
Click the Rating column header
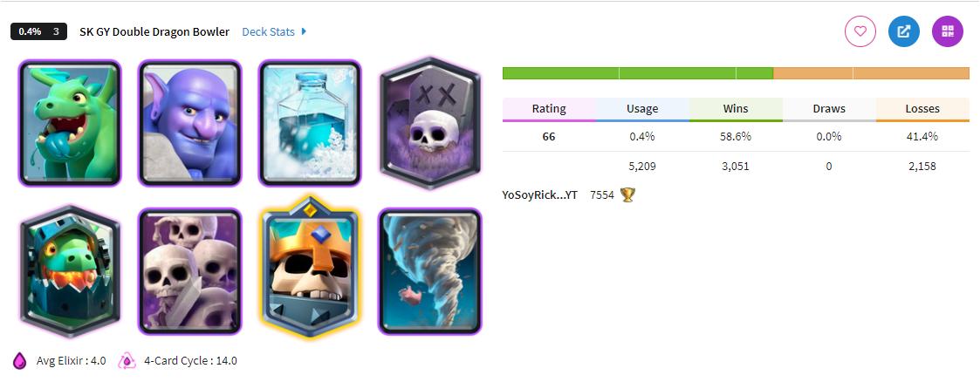click(x=549, y=109)
